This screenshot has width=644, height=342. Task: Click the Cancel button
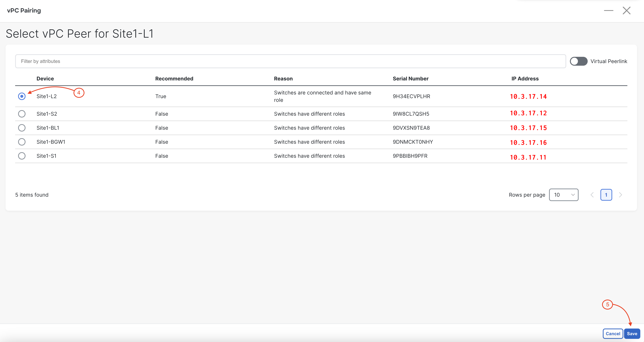612,334
